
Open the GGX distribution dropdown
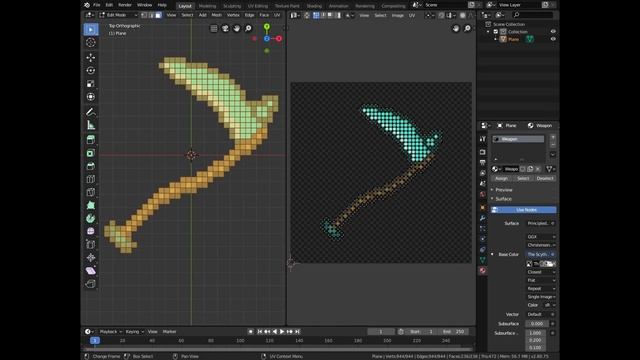tap(541, 237)
